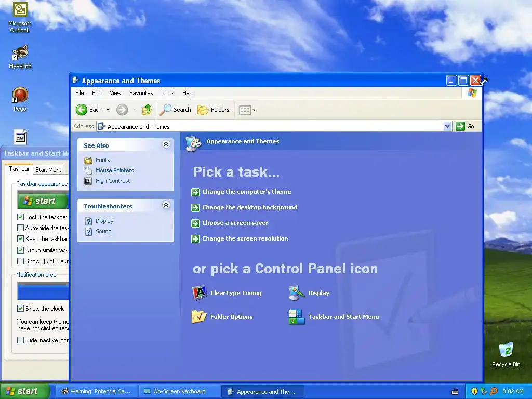Switch to On-Screen Keyboard taskbar button
Screen dimensions: 532x399
(x=179, y=391)
